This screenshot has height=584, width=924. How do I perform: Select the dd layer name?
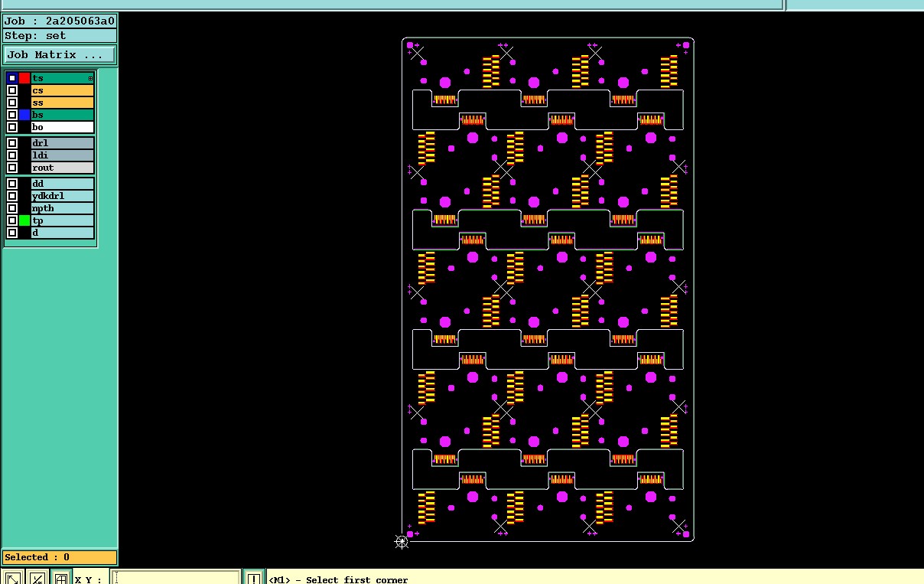point(63,184)
